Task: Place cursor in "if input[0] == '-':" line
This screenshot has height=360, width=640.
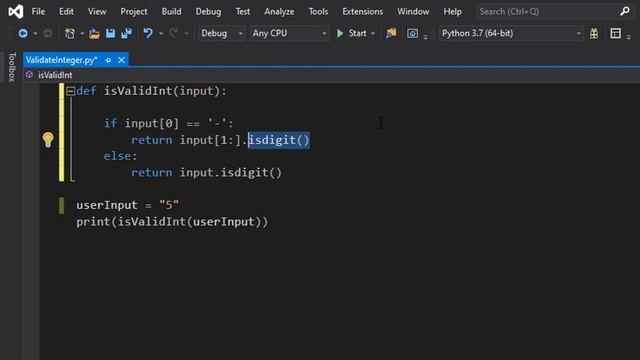Action: point(168,123)
